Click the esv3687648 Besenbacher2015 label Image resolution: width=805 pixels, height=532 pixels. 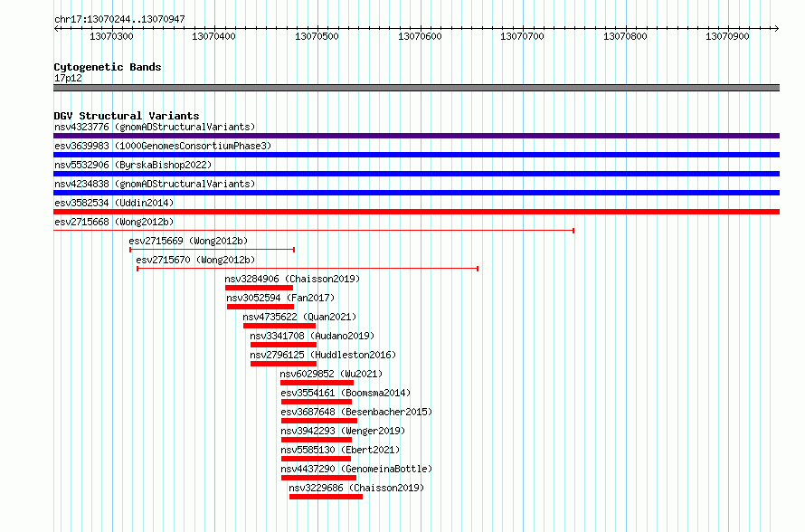(356, 412)
